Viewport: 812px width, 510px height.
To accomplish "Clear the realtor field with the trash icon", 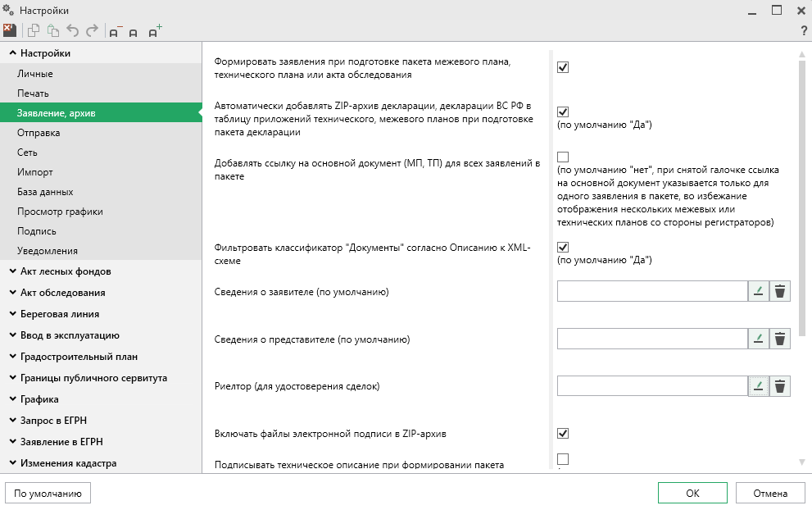I will [x=780, y=386].
